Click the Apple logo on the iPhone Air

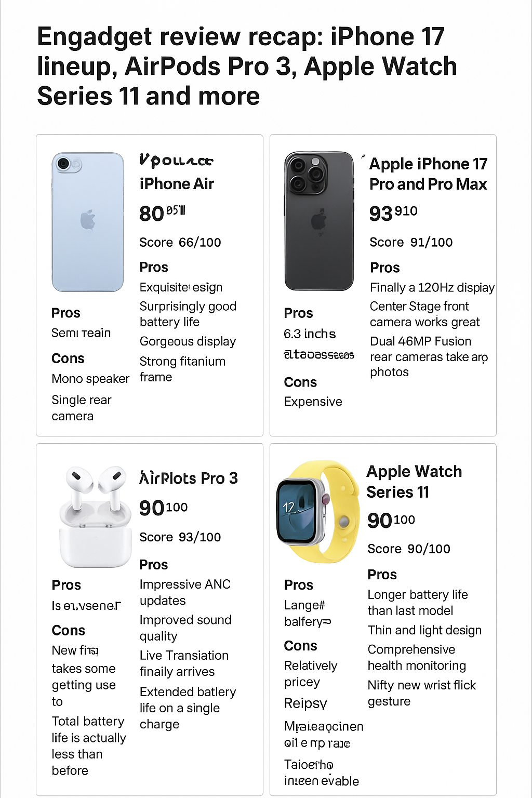[x=88, y=220]
